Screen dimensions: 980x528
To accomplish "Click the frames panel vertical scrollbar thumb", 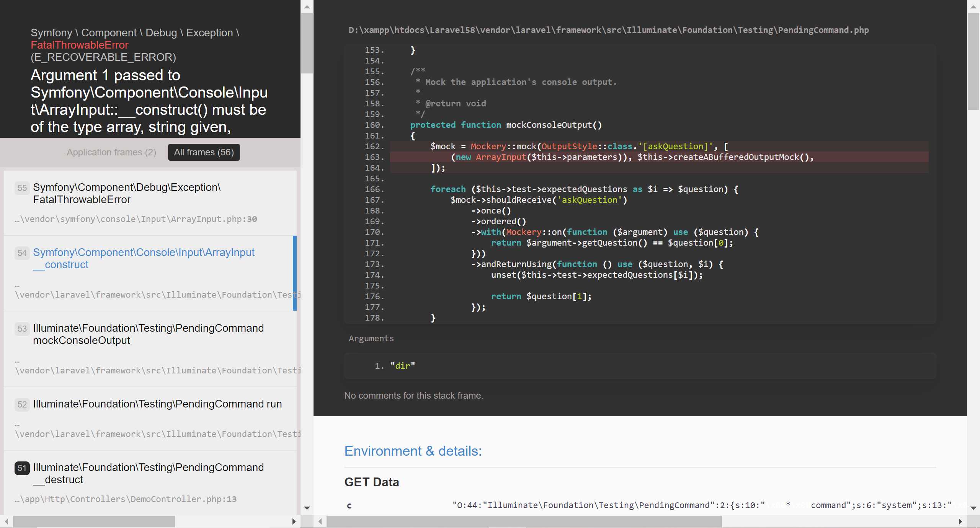I will 307,43.
